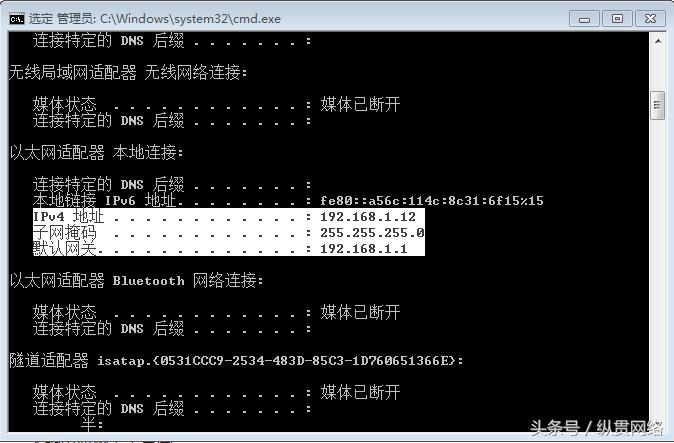Click the highlighted IPv4 地址 label
Viewport: 674px width, 443px height.
[x=69, y=217]
